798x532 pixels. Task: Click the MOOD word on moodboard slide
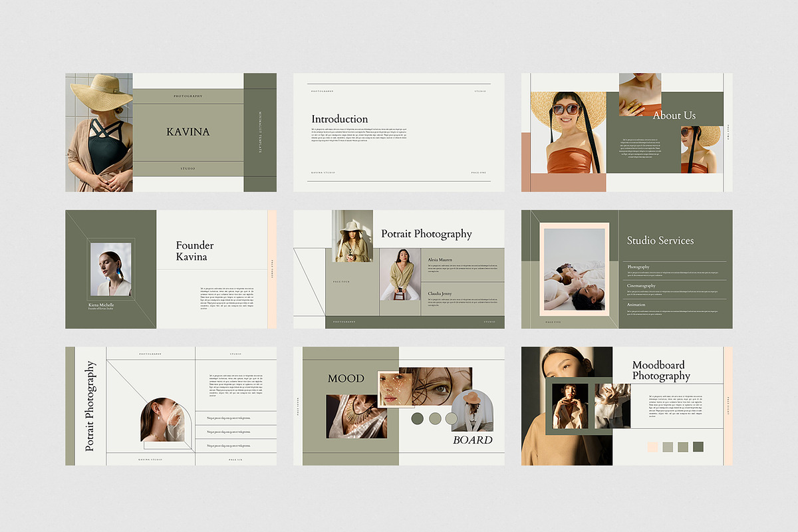tap(346, 378)
